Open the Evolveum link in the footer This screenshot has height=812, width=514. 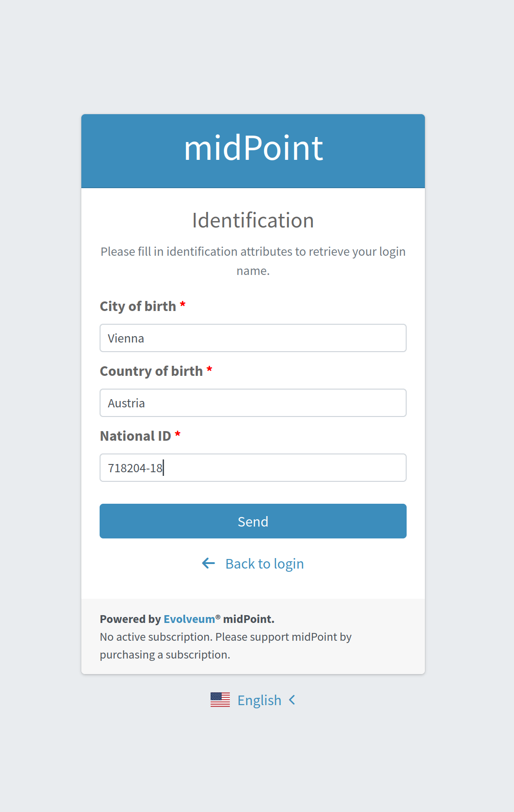pyautogui.click(x=189, y=619)
